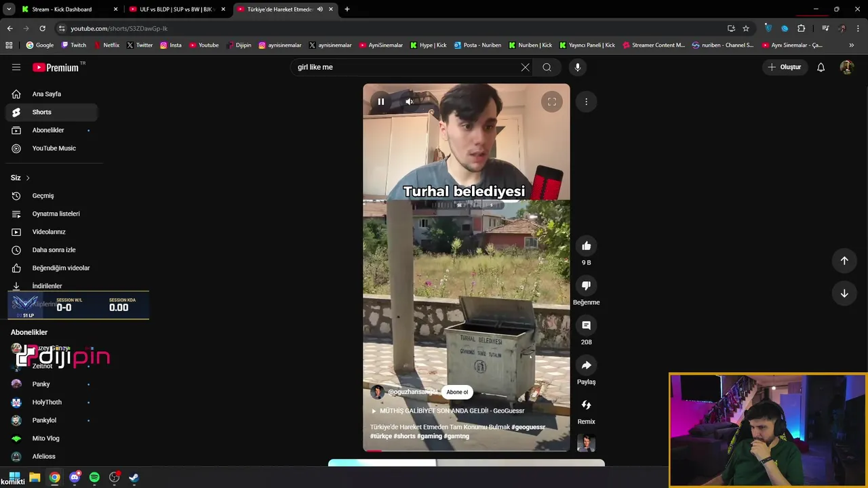
Task: Open Spotify from the taskbar
Action: (94, 477)
